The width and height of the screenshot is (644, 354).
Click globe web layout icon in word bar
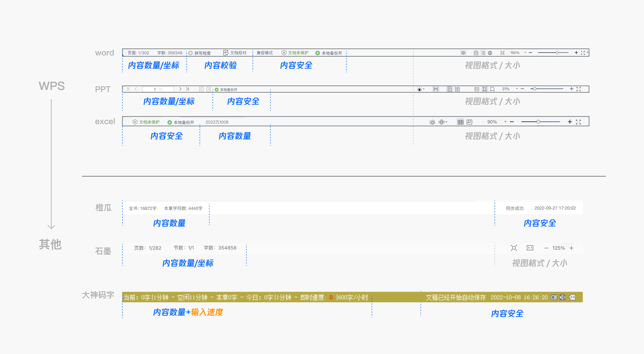click(490, 53)
